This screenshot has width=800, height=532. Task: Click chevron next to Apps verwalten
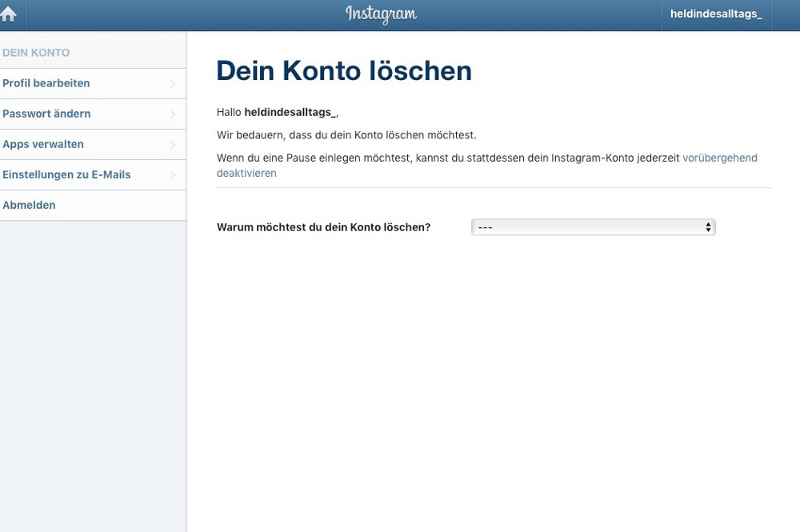tap(173, 145)
